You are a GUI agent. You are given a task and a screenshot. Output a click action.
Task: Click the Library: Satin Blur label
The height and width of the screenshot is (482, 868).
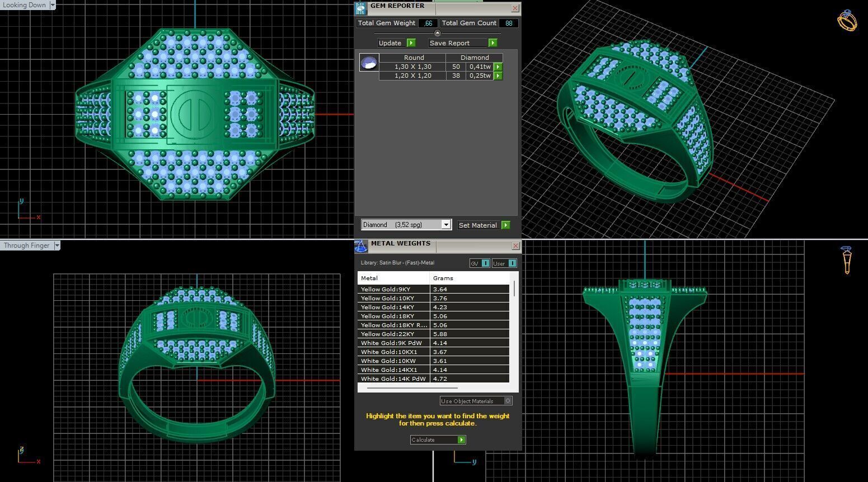point(397,263)
